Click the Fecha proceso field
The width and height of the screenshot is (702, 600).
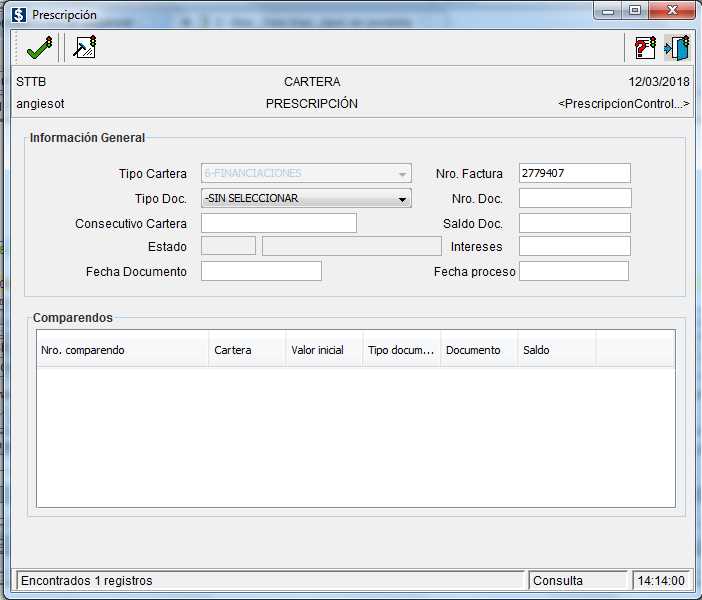point(573,271)
